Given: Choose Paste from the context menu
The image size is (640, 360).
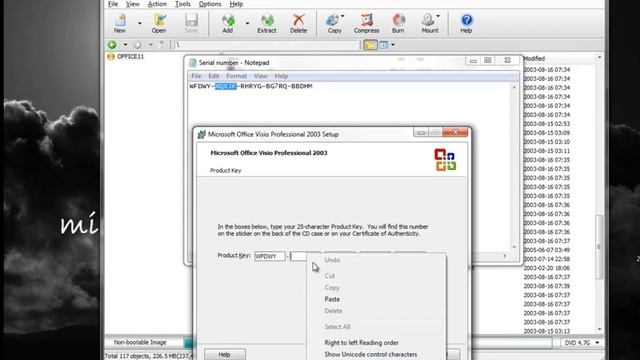Looking at the screenshot, I should (332, 299).
